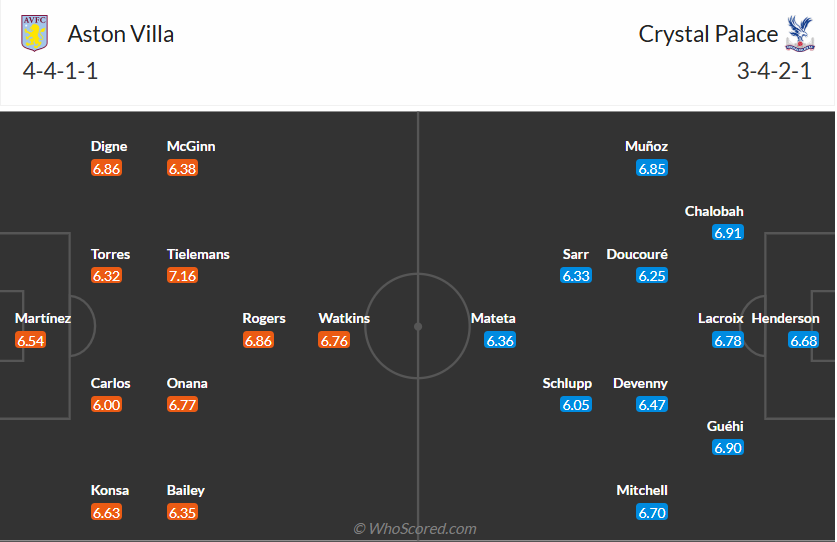Click the Aston Villa club crest
This screenshot has height=542, width=837.
(x=35, y=33)
